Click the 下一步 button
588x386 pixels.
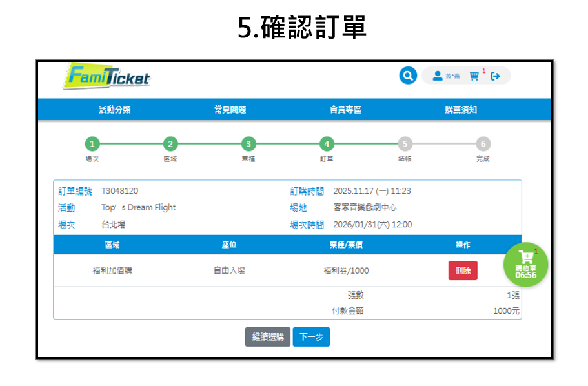click(x=311, y=337)
